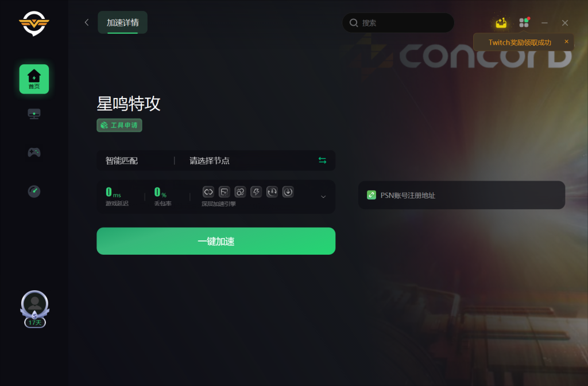Open the PSN账号注册地址 link
588x386 pixels.
[462, 195]
